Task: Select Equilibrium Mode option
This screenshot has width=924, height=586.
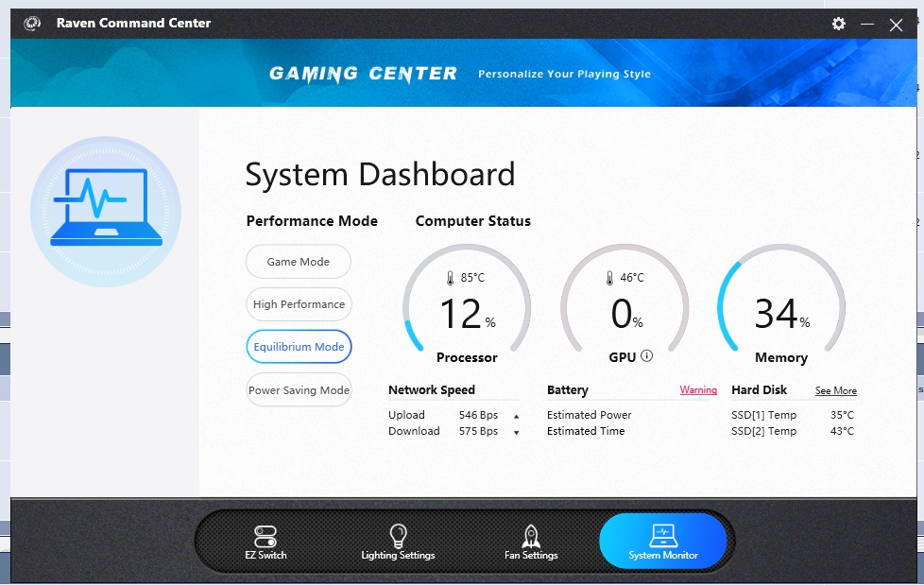Action: click(x=299, y=347)
